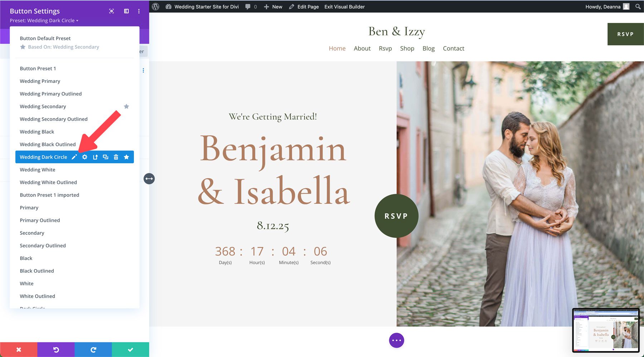Click the focus mode icon in Button Settings header
The height and width of the screenshot is (357, 644).
[111, 11]
